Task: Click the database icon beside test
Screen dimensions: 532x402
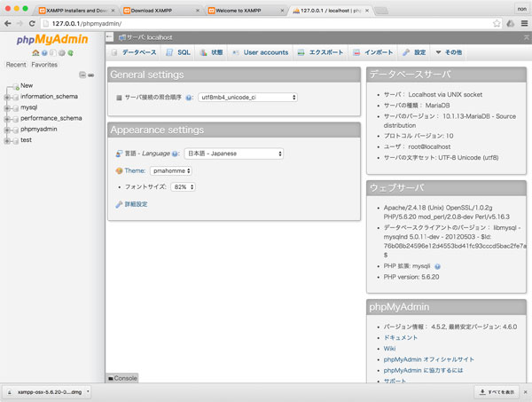Action: coord(16,140)
